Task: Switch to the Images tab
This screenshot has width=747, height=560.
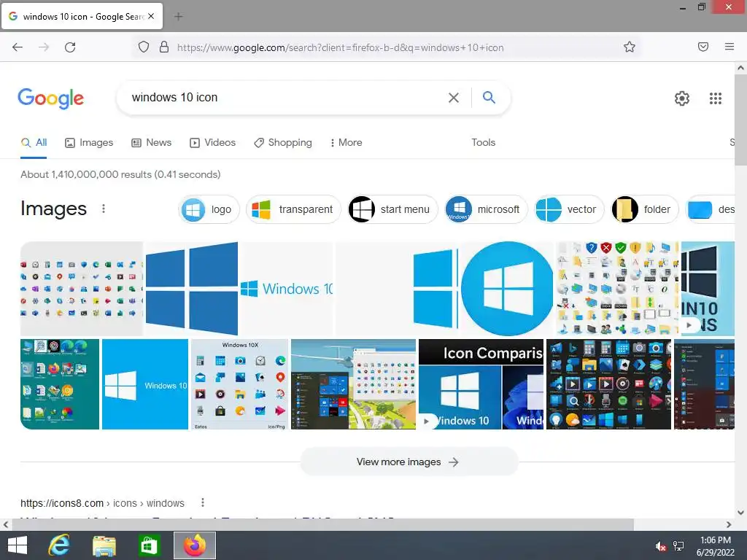Action: coord(89,142)
